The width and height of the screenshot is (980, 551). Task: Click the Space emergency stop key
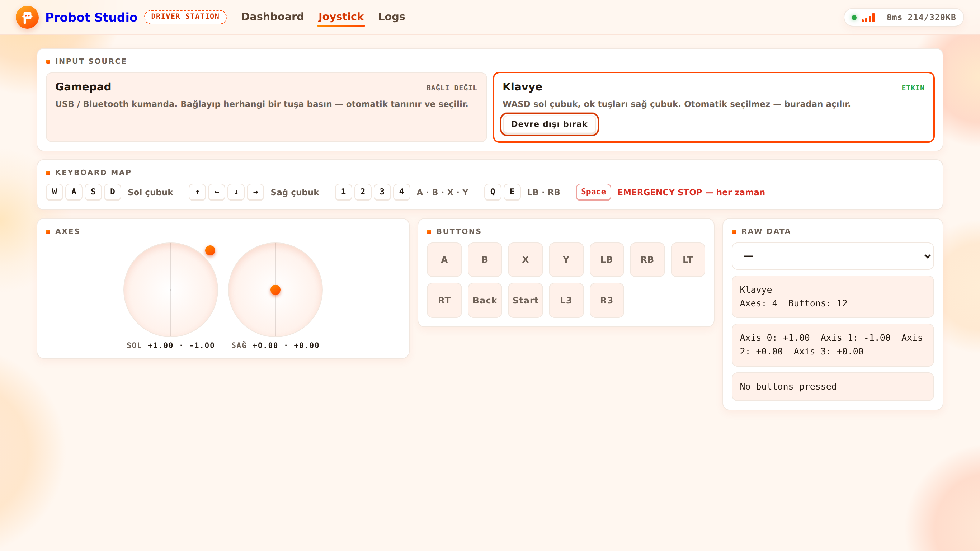point(593,192)
